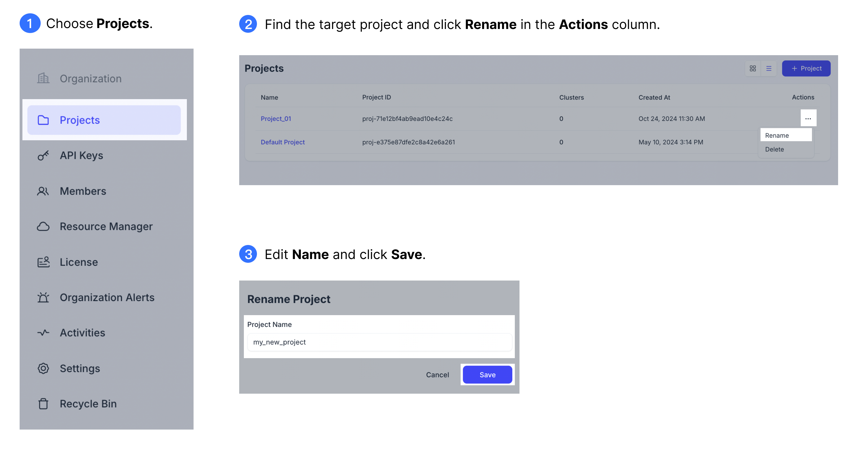This screenshot has width=868, height=461.
Task: Click project ID proj-71e12bf4ab9ead10e4c24c
Action: [x=407, y=119]
